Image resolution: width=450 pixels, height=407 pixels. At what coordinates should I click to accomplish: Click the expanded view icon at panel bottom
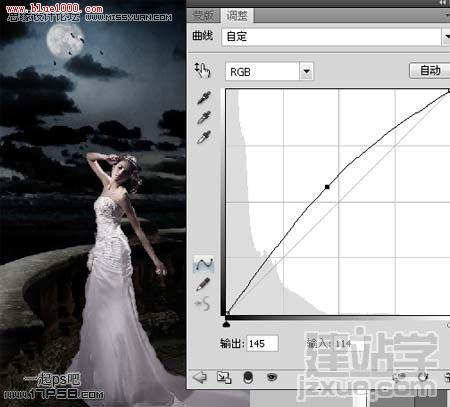(224, 378)
